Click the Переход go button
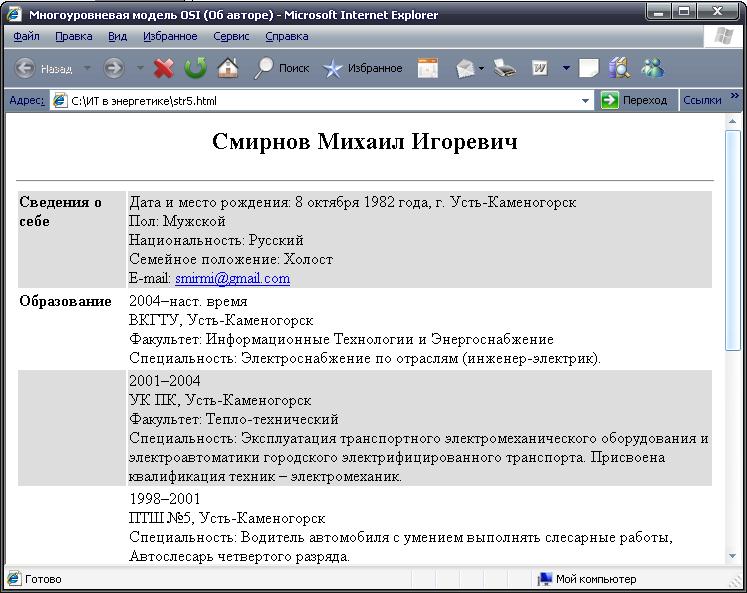This screenshot has width=747, height=593. [634, 101]
